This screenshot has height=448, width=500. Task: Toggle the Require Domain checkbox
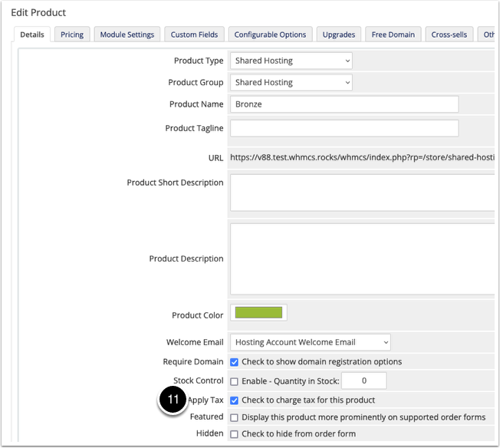(234, 362)
